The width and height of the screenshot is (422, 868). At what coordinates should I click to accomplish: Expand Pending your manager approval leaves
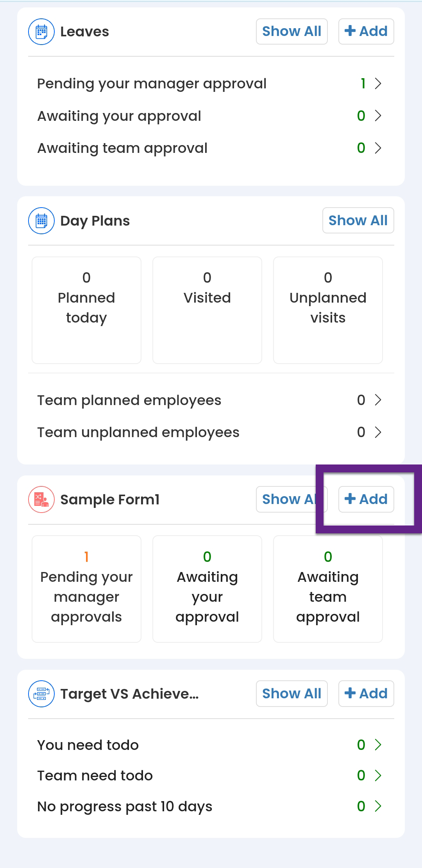click(378, 84)
